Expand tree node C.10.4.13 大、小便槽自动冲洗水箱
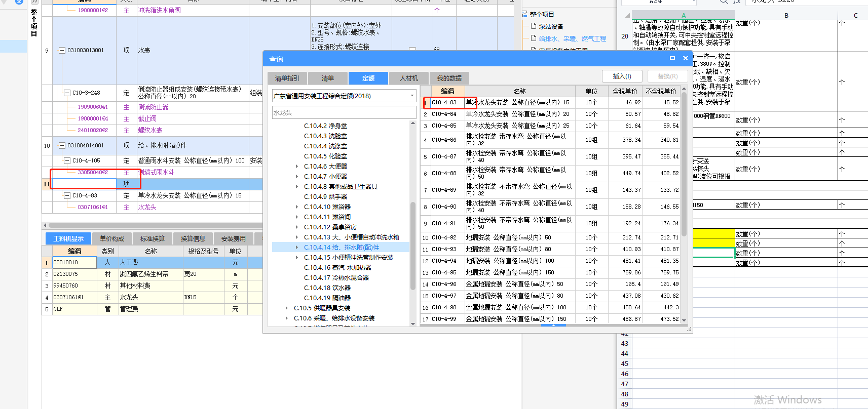The height and width of the screenshot is (409, 868). [x=297, y=237]
